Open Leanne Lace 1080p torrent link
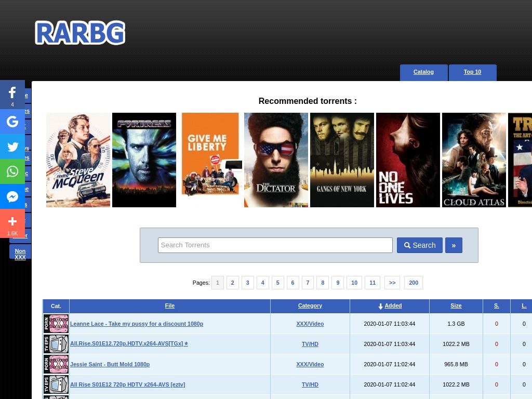This screenshot has width=532, height=399. (137, 324)
